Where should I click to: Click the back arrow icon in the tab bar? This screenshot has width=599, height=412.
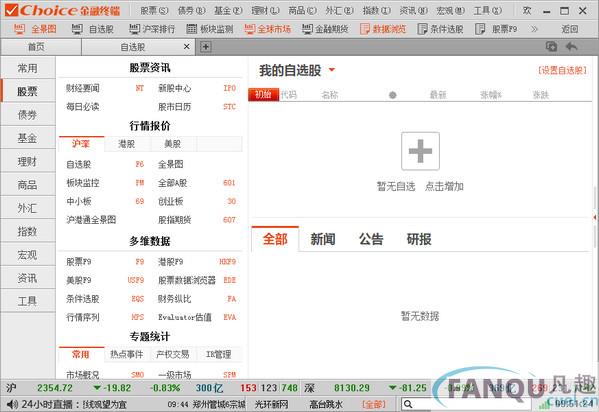tap(571, 47)
